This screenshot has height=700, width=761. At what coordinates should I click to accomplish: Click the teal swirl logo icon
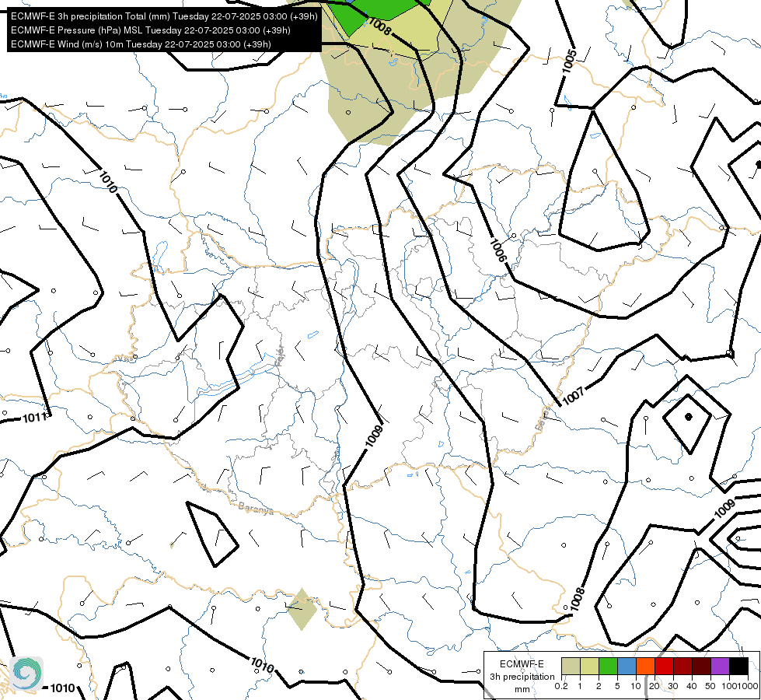[x=26, y=674]
